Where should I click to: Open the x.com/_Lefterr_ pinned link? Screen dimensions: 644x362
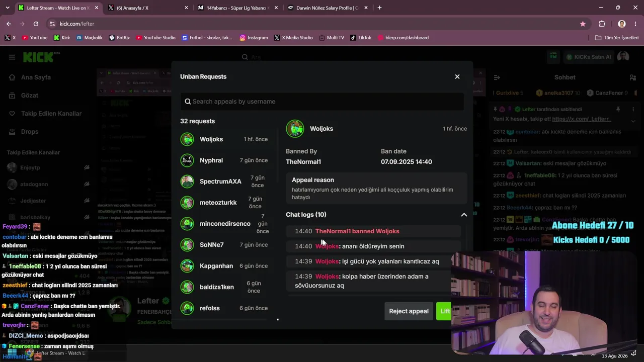point(581,119)
